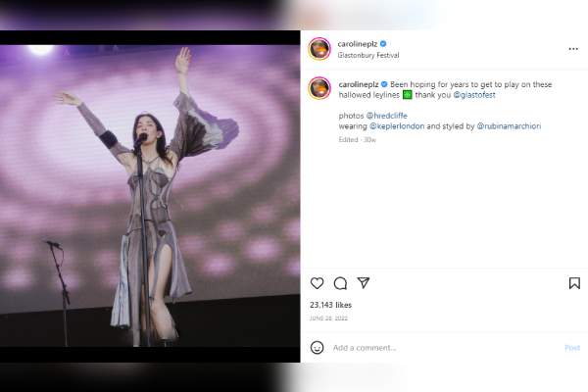Open the emoji picker in comment box
The image size is (588, 392).
pos(317,347)
